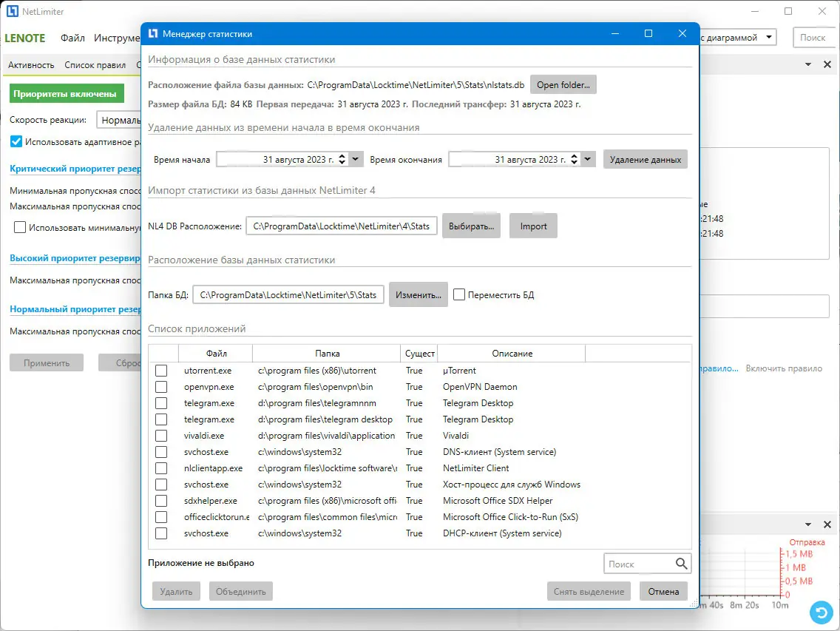The height and width of the screenshot is (631, 840).
Task: Open the Время начала date dropdown
Action: (x=356, y=159)
